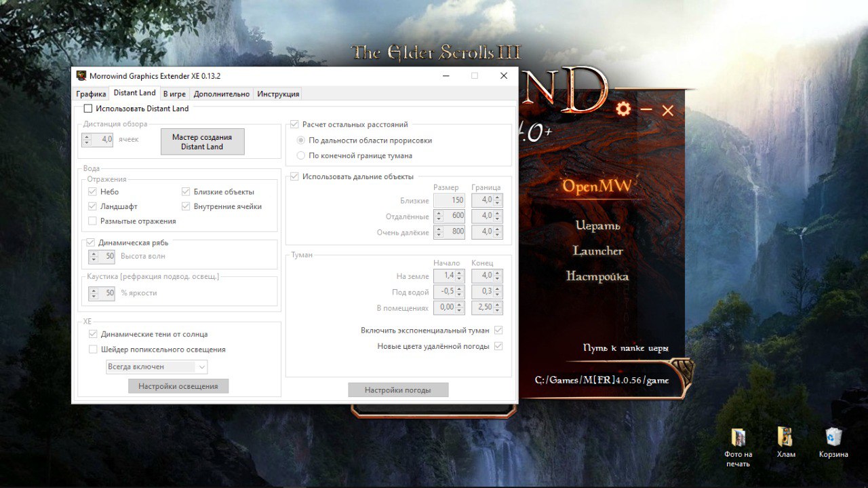
Task: Toggle Динамические тени от солнца checkbox
Action: click(93, 335)
